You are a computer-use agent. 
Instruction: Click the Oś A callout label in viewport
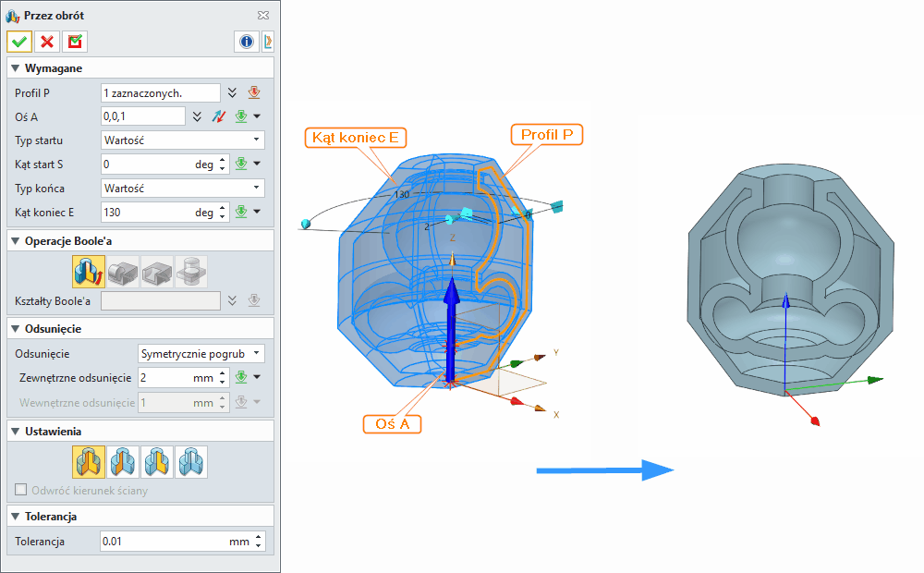tap(393, 424)
